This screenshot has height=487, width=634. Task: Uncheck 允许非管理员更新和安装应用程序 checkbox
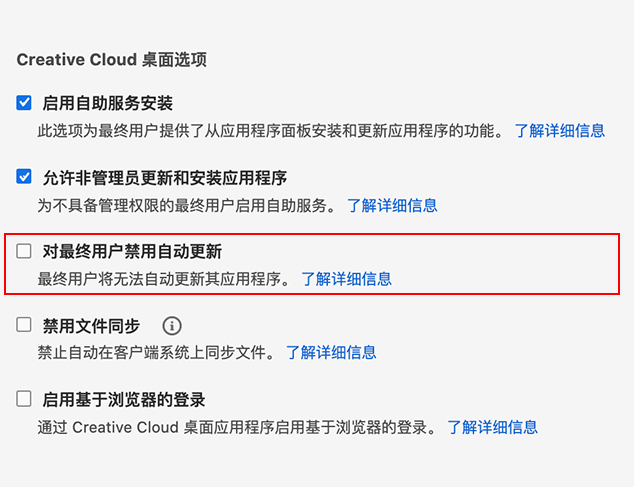(24, 177)
